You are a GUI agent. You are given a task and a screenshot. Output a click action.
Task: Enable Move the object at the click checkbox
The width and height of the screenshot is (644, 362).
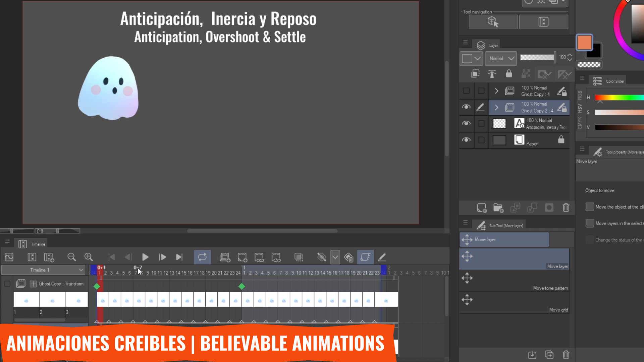[590, 207]
